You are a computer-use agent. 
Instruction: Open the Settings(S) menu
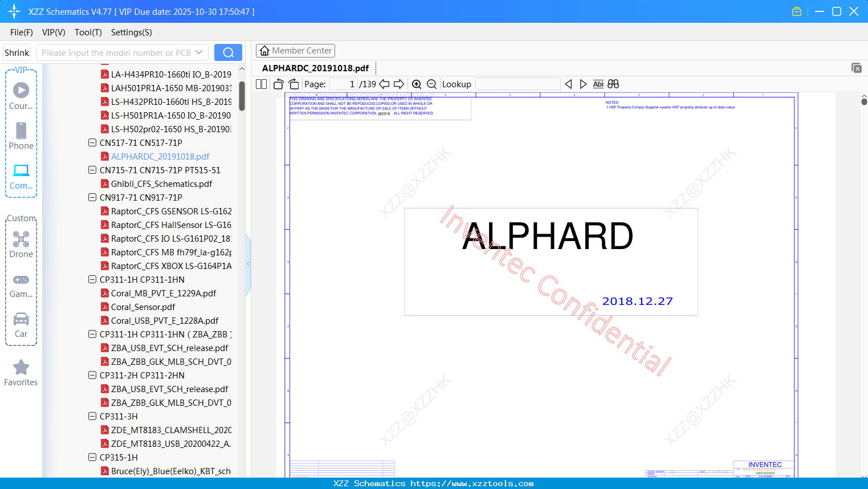[x=132, y=32]
